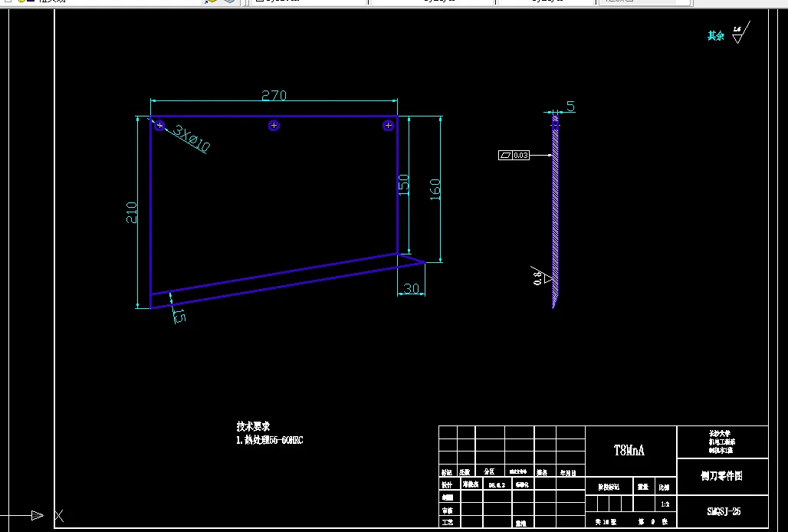Pick the left mounting hole circle
788x532 pixels.
159,125
